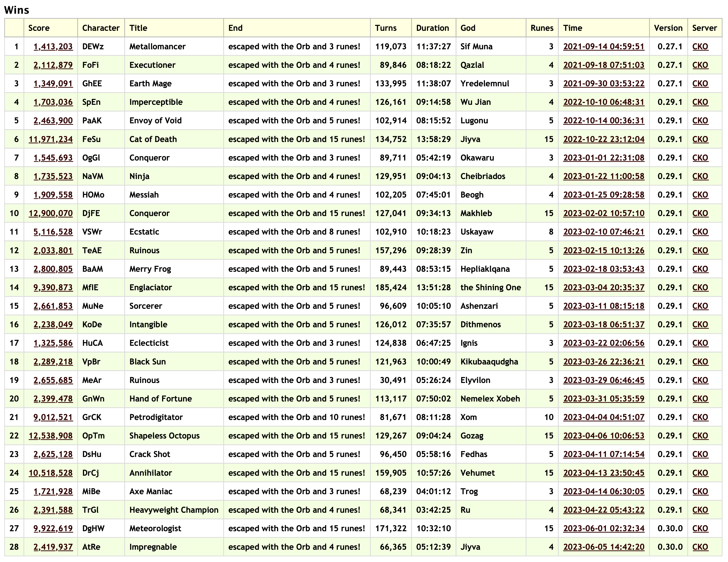The width and height of the screenshot is (728, 562).
Task: Select the title cell Metallomancer
Action: [x=174, y=46]
